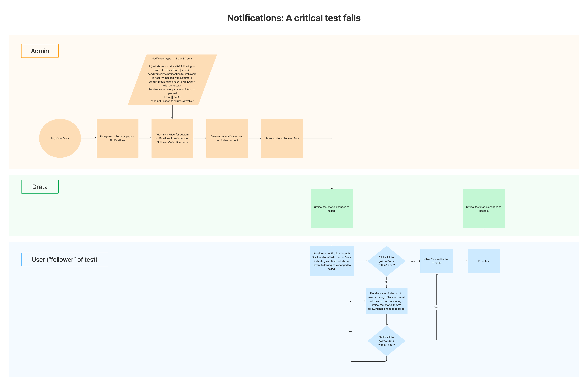588x386 pixels.
Task: Click the "Navigates to Settings page > Notifications" box
Action: 117,138
